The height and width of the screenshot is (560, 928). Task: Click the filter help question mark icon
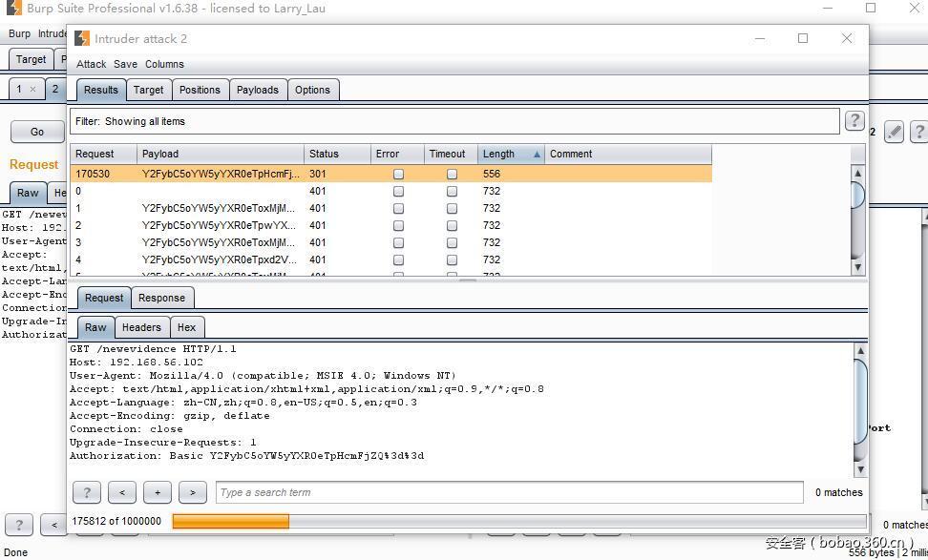click(854, 121)
